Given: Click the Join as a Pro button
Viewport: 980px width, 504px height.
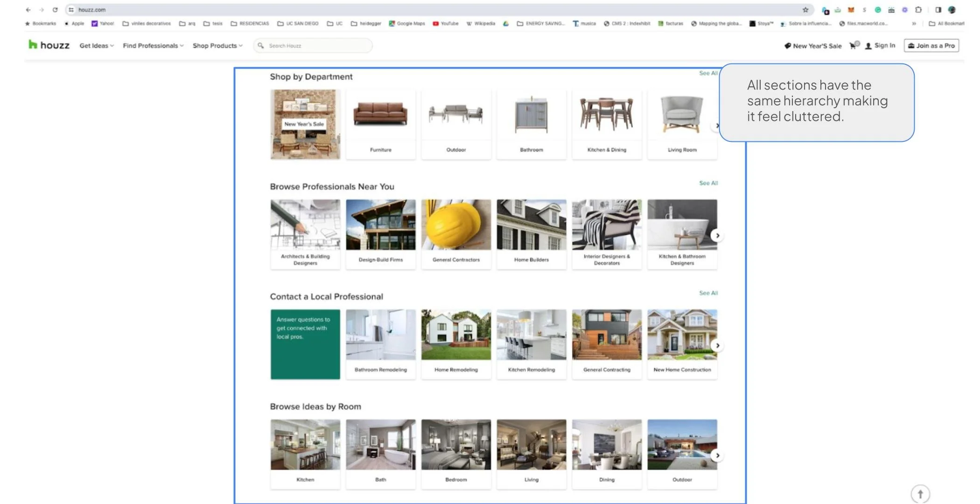Looking at the screenshot, I should click(931, 45).
